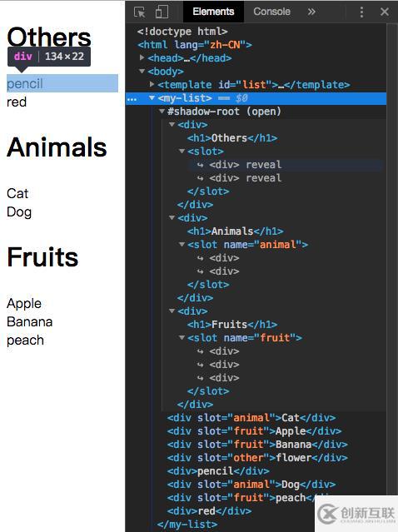Screen dimensions: 398x532
Task: Collapse the slot named animal
Action: (182, 245)
